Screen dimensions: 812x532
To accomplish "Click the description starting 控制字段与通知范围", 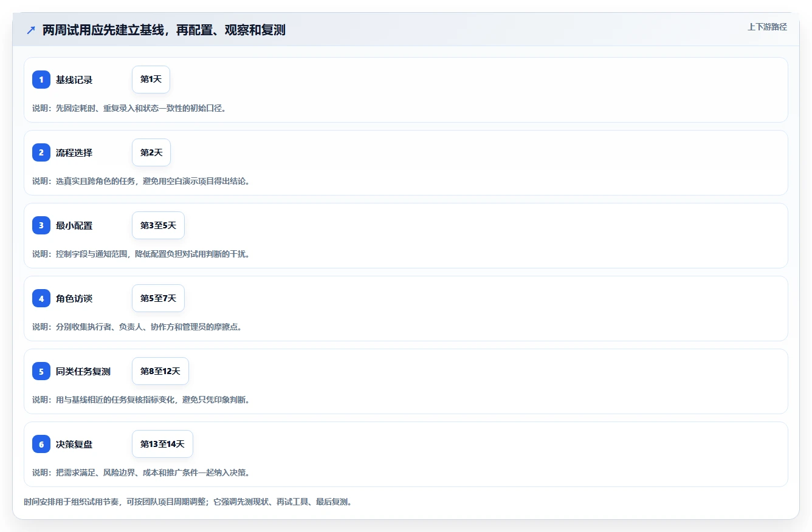I will click(141, 254).
